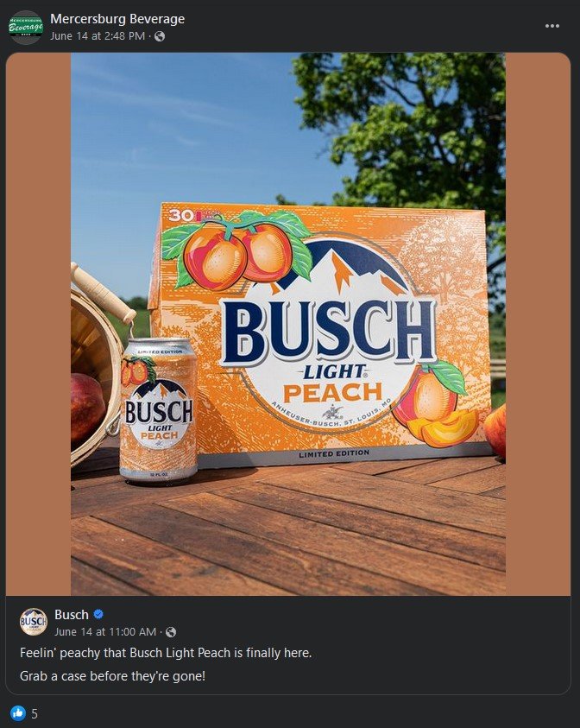Open the Mercersburg Beverage page name link

coord(117,19)
